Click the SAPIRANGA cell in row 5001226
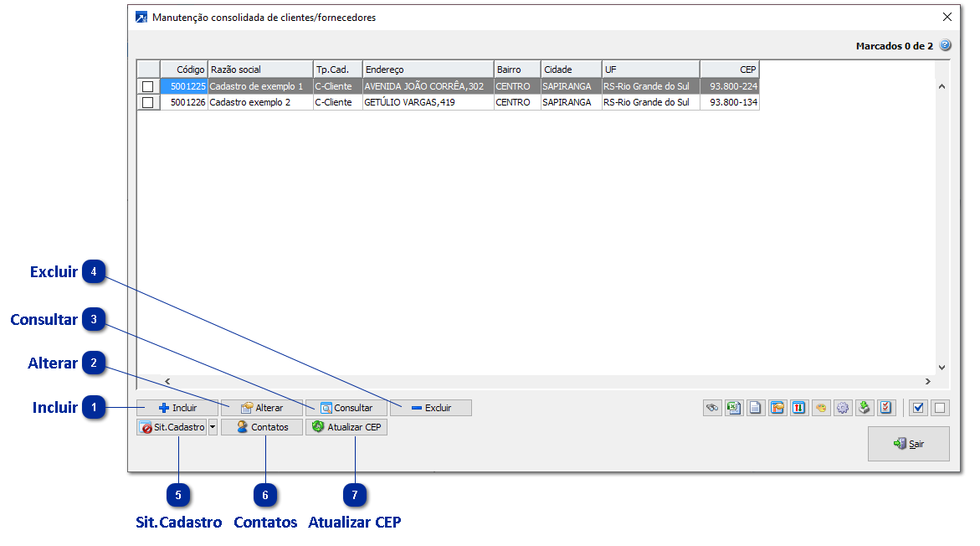This screenshot has height=546, width=980. tap(572, 102)
